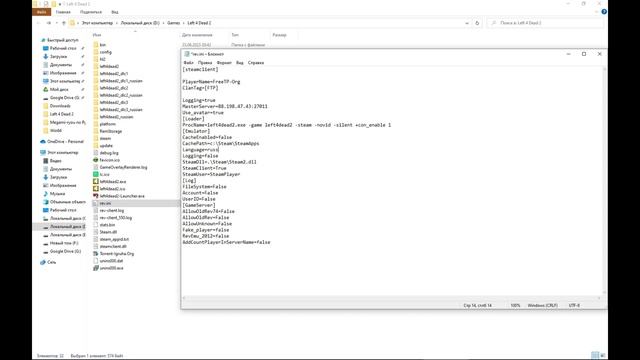Open Notepad Справка menu

(x=256, y=63)
